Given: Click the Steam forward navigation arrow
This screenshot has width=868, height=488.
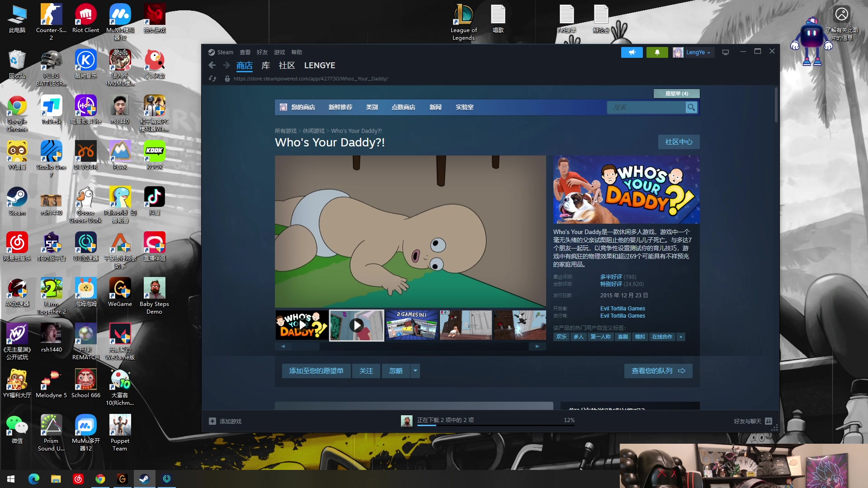Looking at the screenshot, I should [226, 66].
